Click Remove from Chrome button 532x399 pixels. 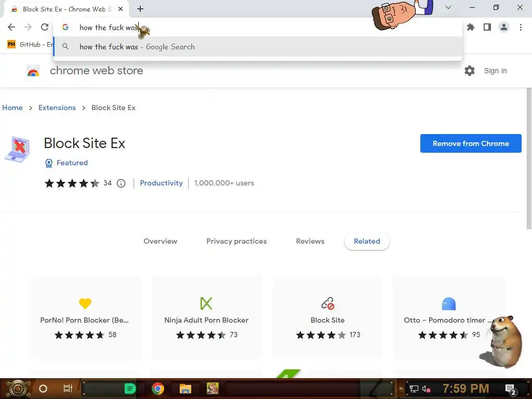471,143
